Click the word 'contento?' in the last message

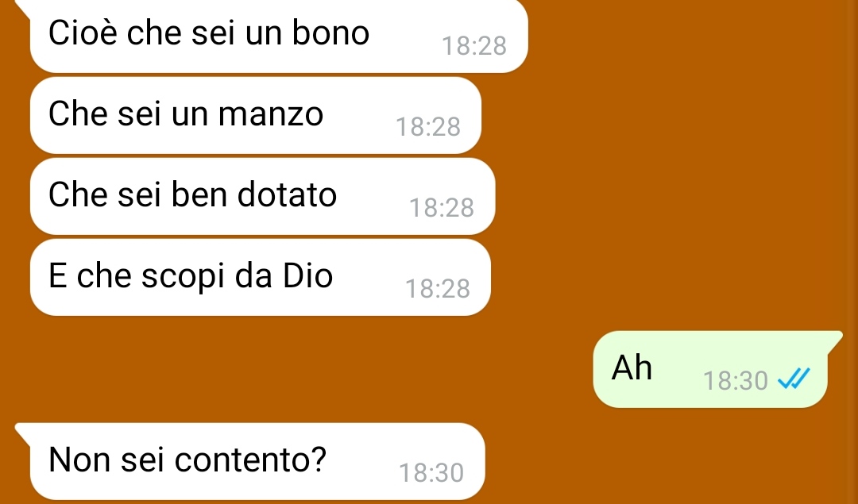point(250,460)
